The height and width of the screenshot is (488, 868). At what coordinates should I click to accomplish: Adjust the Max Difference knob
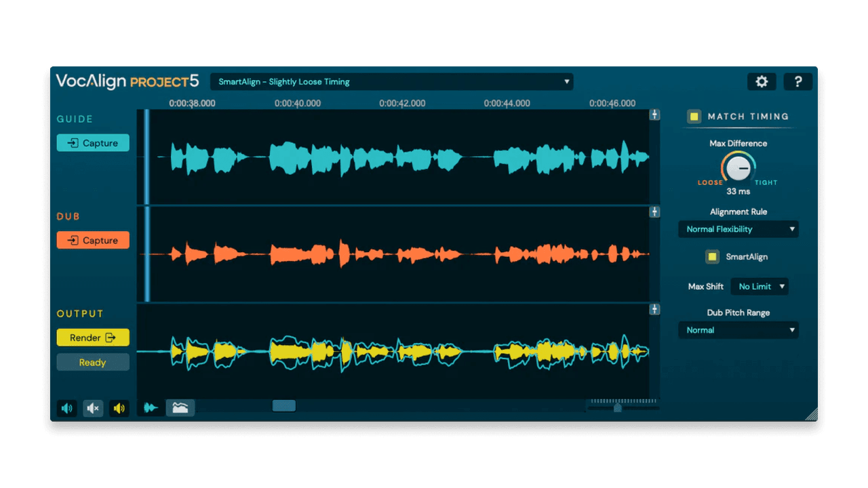738,167
